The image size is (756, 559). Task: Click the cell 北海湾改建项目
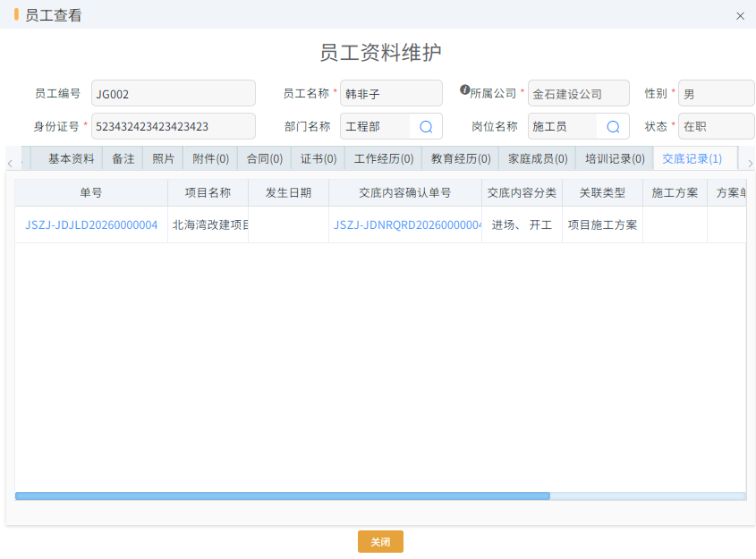[208, 225]
